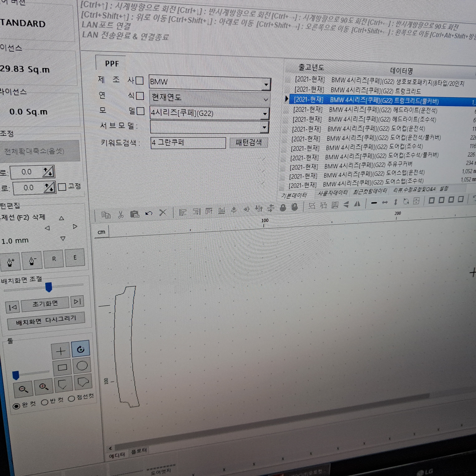Click the first lock icon
This screenshot has height=476, width=476.
[x=283, y=208]
